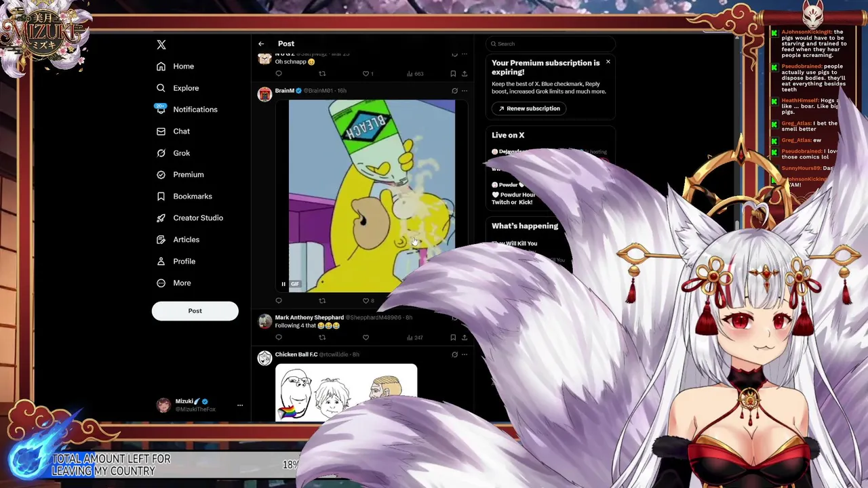Screen dimensions: 868x488
Task: Share the 'Oh schnapp' post
Action: coord(465,74)
